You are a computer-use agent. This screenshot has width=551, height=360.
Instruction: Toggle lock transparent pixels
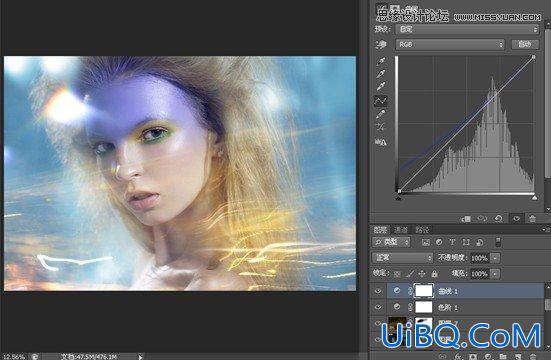click(x=397, y=274)
